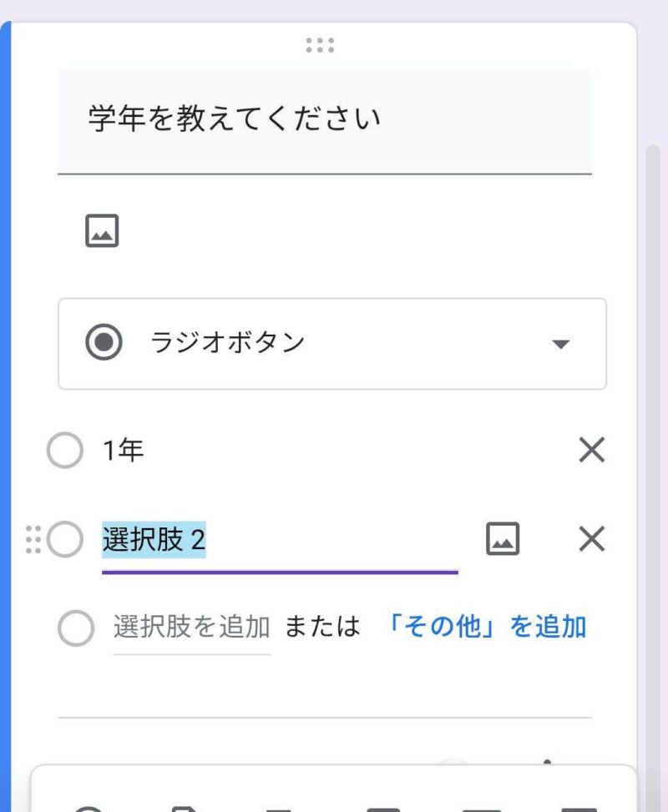Click the empty radio beside 選択肢を追加
The width and height of the screenshot is (668, 812).
76,628
